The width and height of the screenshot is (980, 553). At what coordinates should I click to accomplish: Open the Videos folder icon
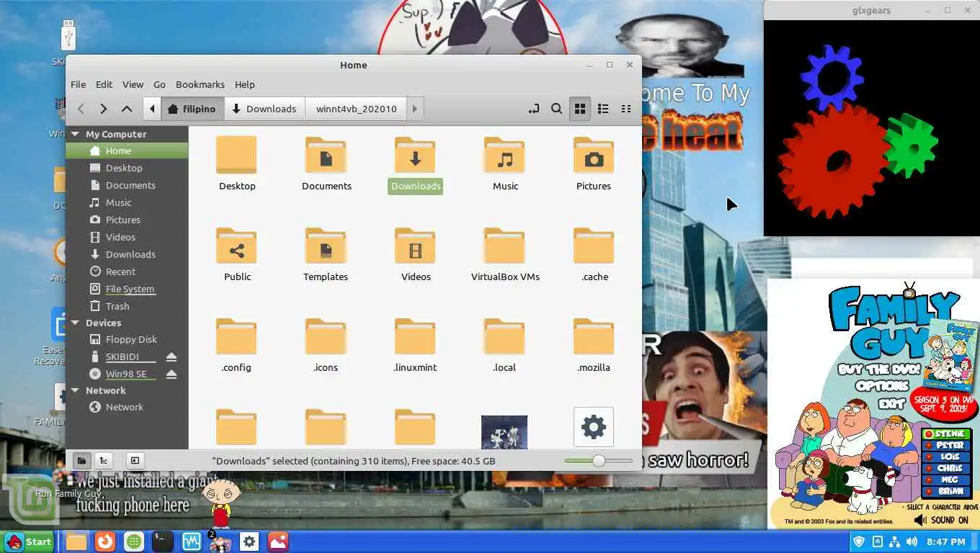(416, 255)
